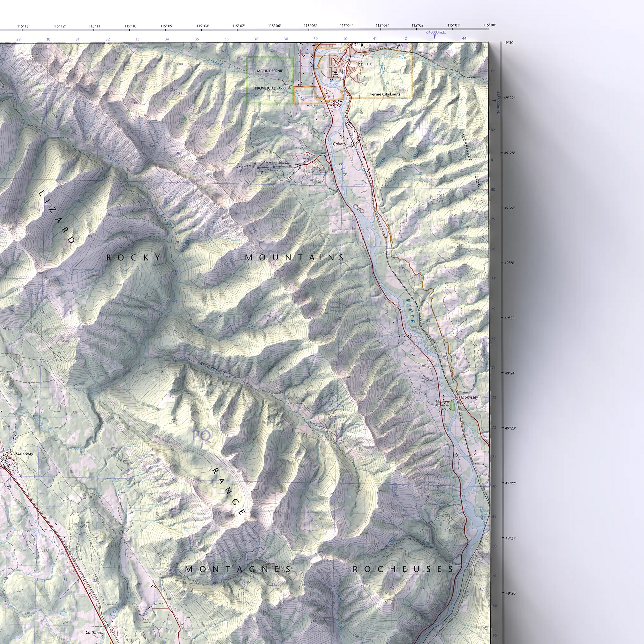Click the green Morrissey Provincial Park marker
Image resolution: width=644 pixels, height=644 pixels.
click(452, 406)
